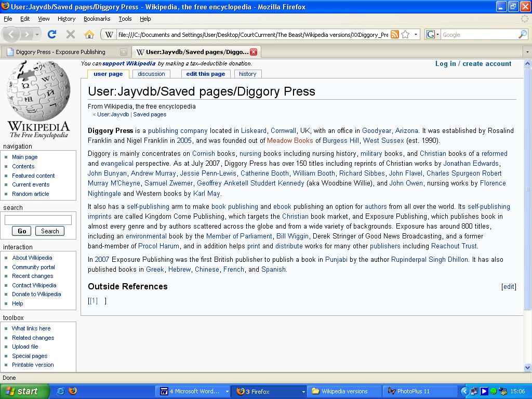Click the Wikipedia sidebar search input field
This screenshot has width=532, height=399.
click(x=38, y=220)
